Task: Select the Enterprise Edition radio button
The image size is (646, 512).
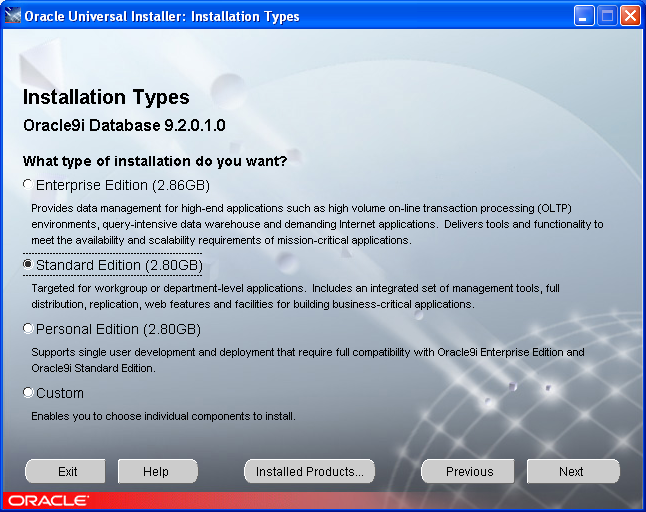Action: 28,185
